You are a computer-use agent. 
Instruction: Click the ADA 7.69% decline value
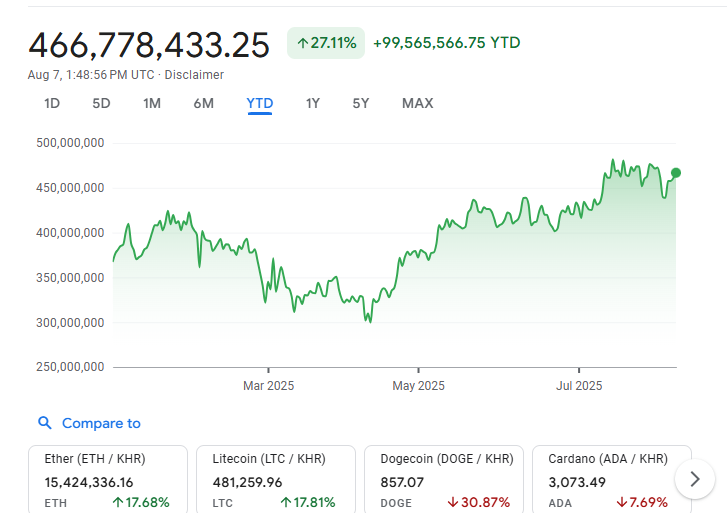point(649,503)
